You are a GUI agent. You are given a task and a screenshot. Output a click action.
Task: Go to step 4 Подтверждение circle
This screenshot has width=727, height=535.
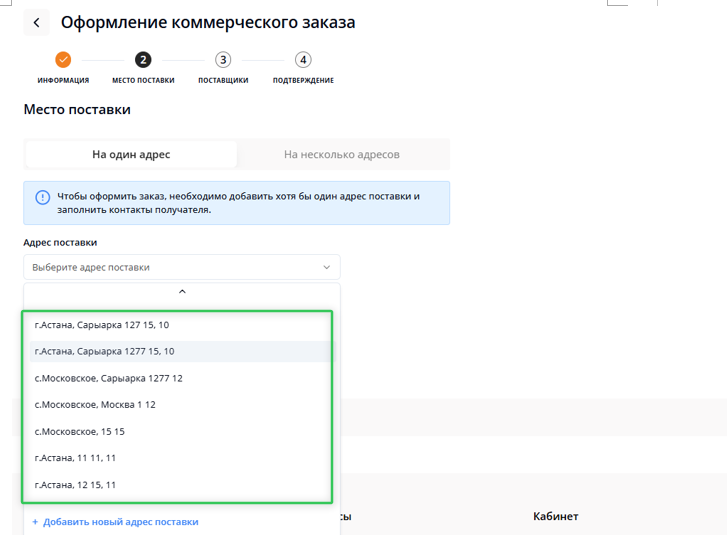(303, 60)
